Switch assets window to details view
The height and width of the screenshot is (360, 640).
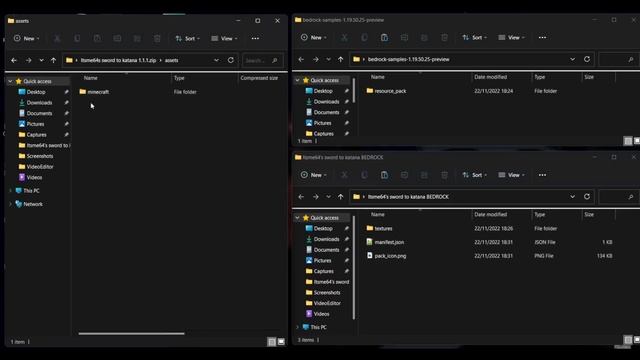pyautogui.click(x=272, y=342)
